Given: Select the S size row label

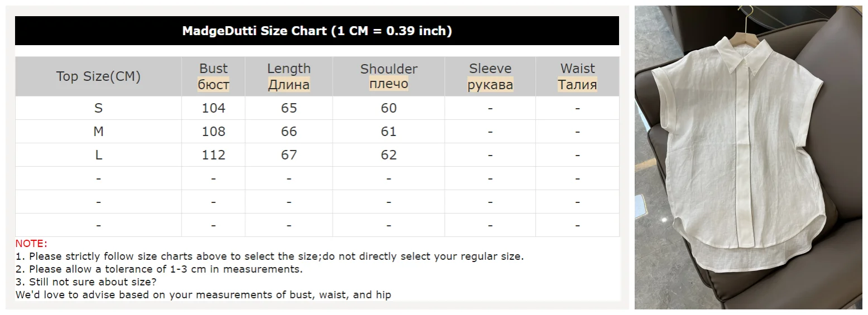Looking at the screenshot, I should click(98, 108).
